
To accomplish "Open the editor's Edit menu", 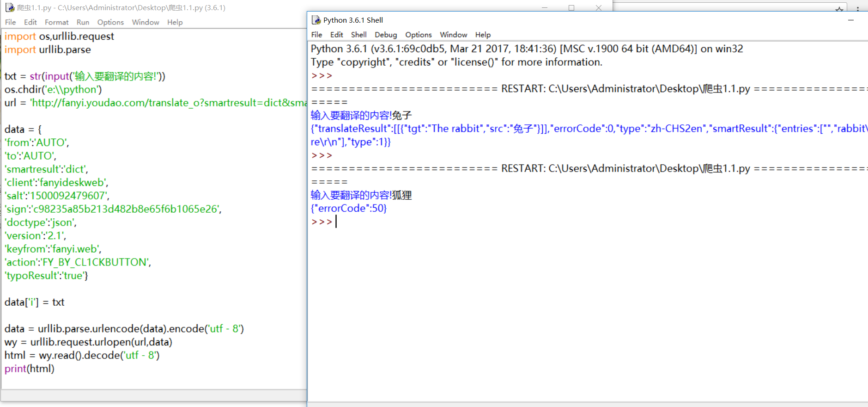I will 30,22.
